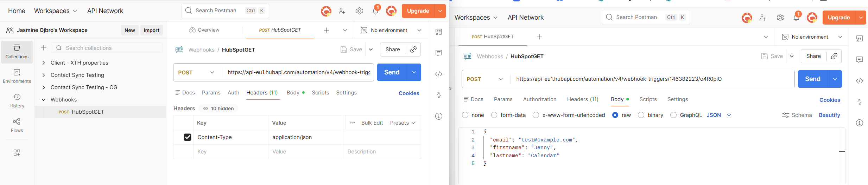This screenshot has height=185, width=868.
Task: Click the copy link icon beside Share in left window
Action: tap(413, 49)
